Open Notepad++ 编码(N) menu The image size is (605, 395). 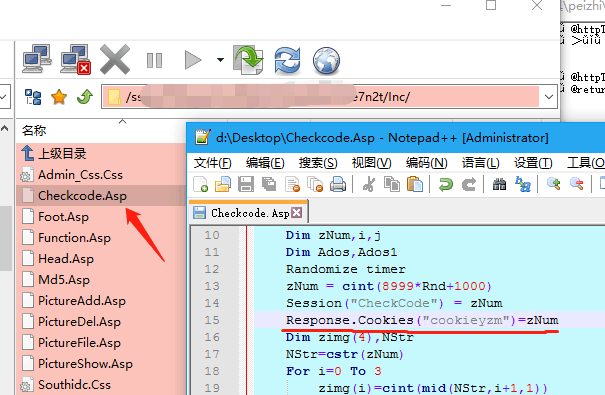[426, 163]
